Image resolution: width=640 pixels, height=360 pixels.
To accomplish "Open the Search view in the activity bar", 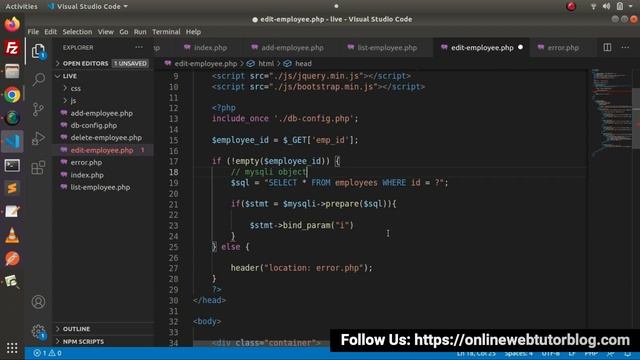I will [x=38, y=79].
